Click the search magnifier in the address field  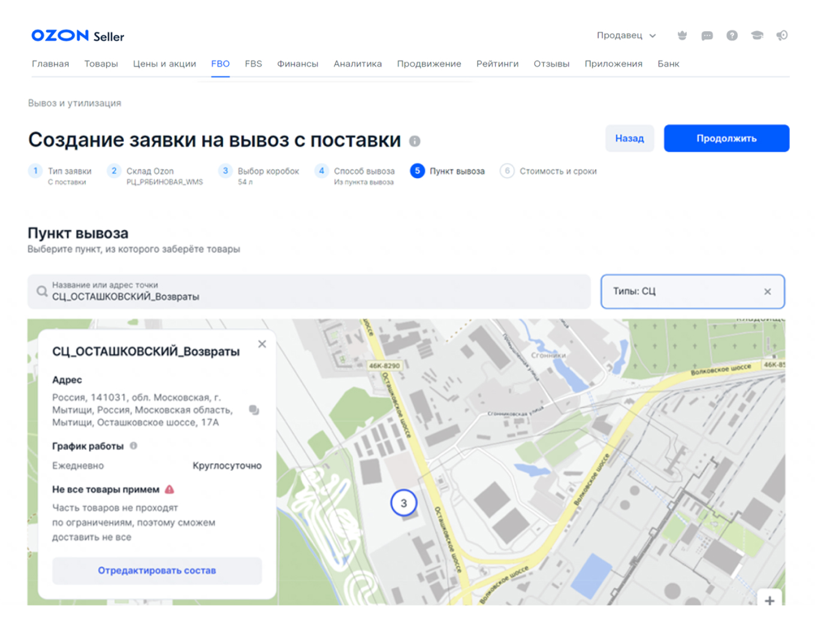pyautogui.click(x=42, y=292)
